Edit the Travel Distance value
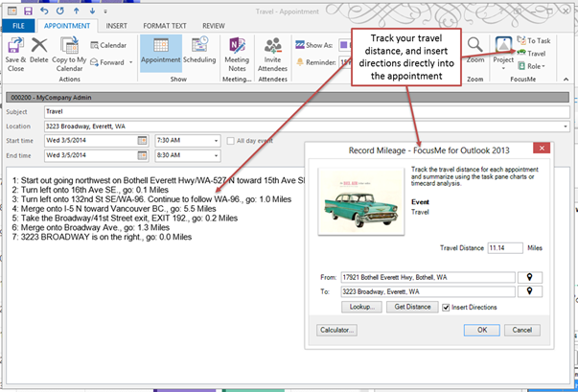The image size is (578, 392). tap(505, 248)
